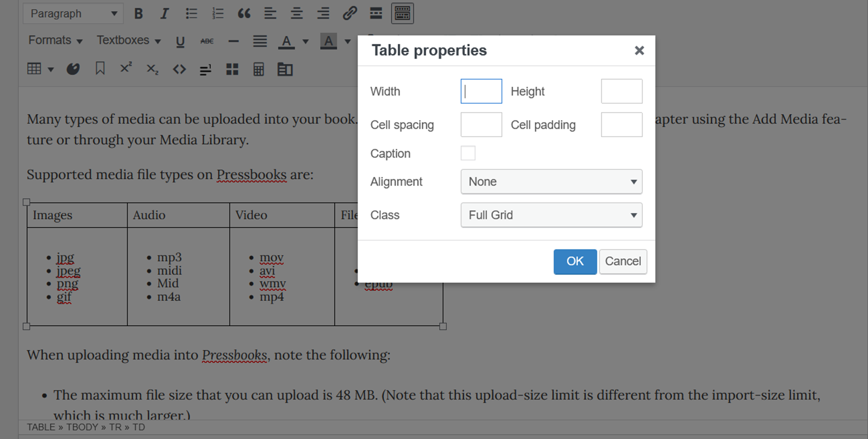Toggle bold formatting

[138, 13]
